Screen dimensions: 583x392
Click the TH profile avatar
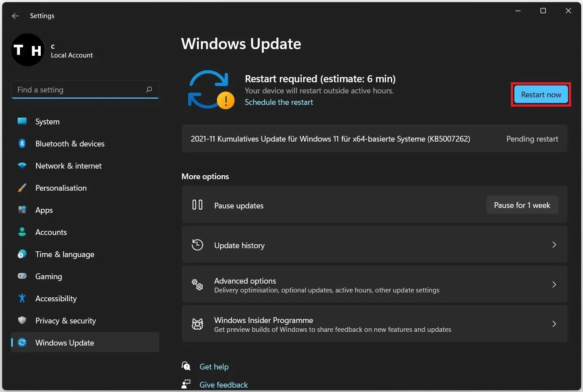click(x=27, y=50)
